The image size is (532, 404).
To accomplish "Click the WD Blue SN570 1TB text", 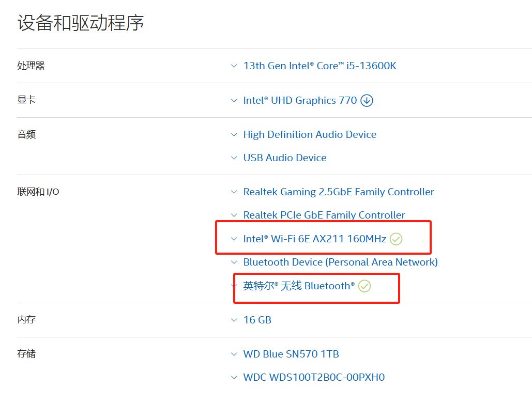I will 291,354.
